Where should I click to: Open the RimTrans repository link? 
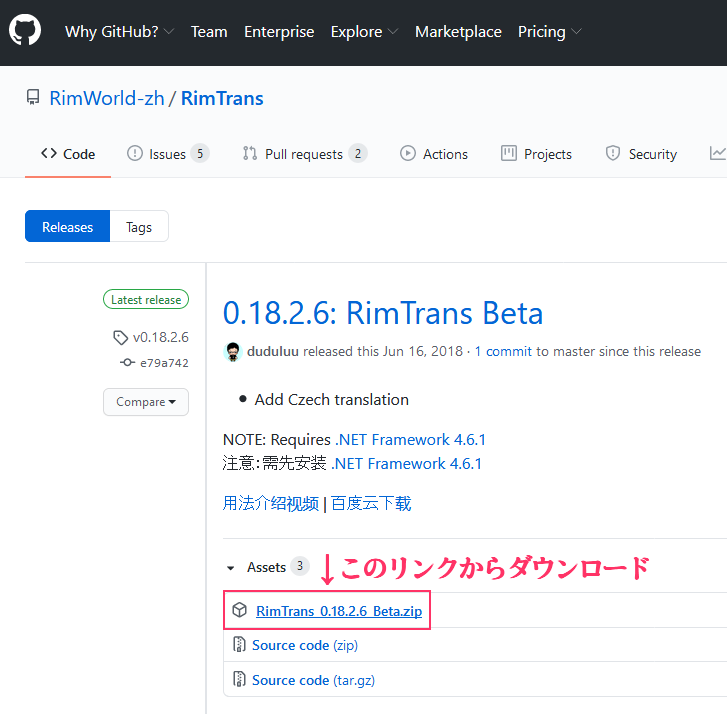(222, 98)
